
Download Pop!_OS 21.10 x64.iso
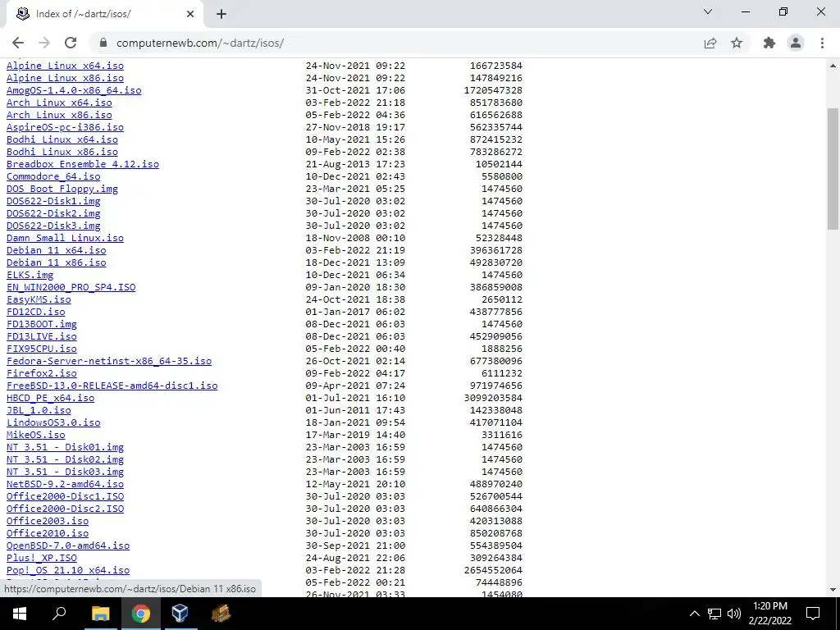[68, 571]
